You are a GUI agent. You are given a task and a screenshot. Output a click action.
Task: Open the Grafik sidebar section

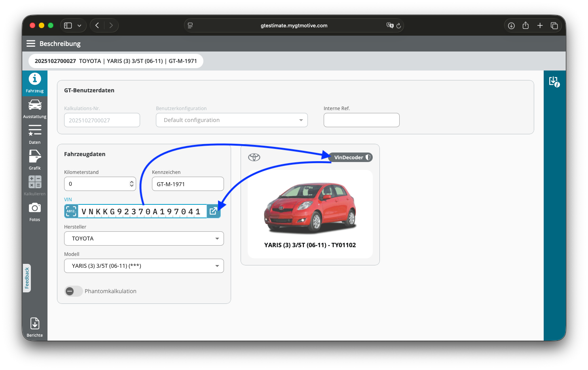35,160
